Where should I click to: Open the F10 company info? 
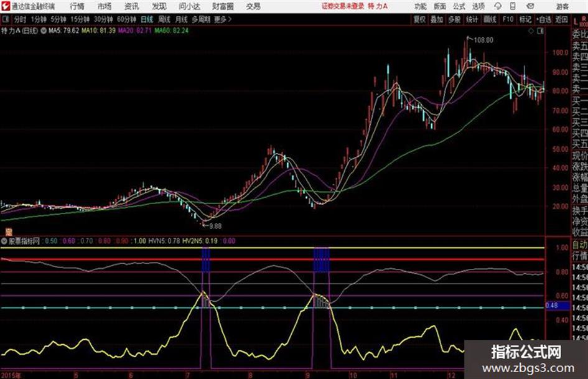point(508,19)
